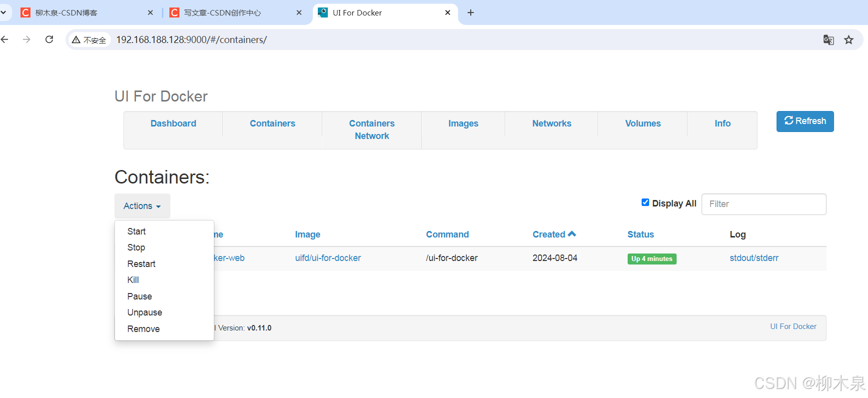
Task: Open the UI For Docker footer link
Action: tap(793, 326)
